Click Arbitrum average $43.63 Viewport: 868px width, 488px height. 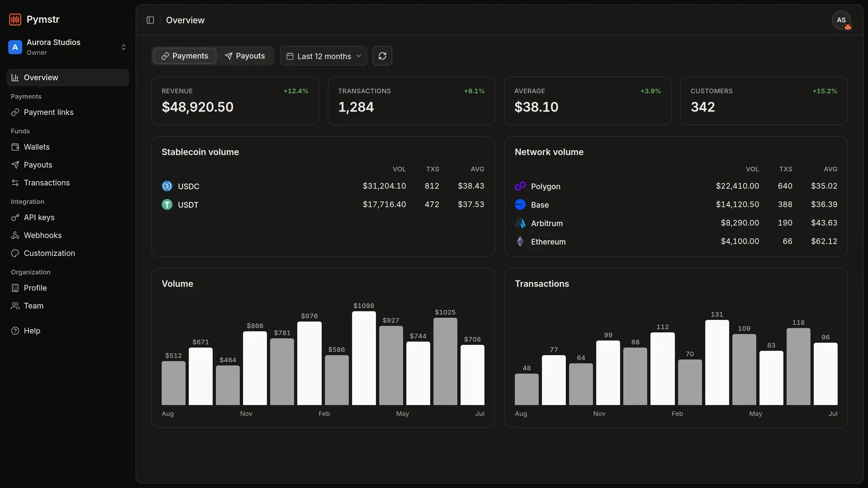click(824, 223)
